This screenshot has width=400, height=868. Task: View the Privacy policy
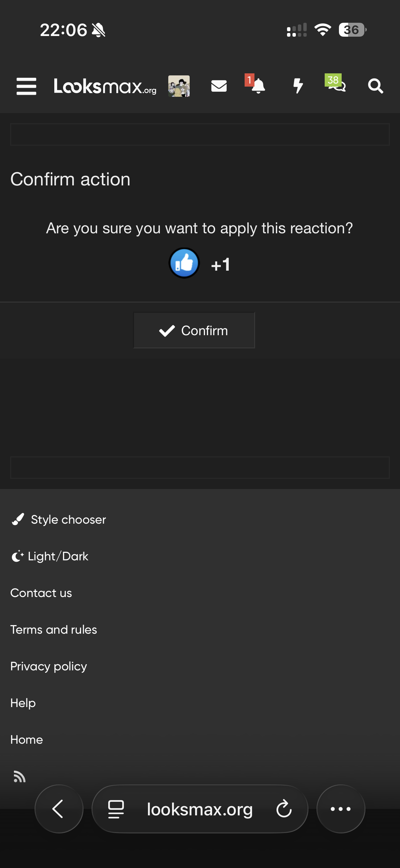click(49, 666)
